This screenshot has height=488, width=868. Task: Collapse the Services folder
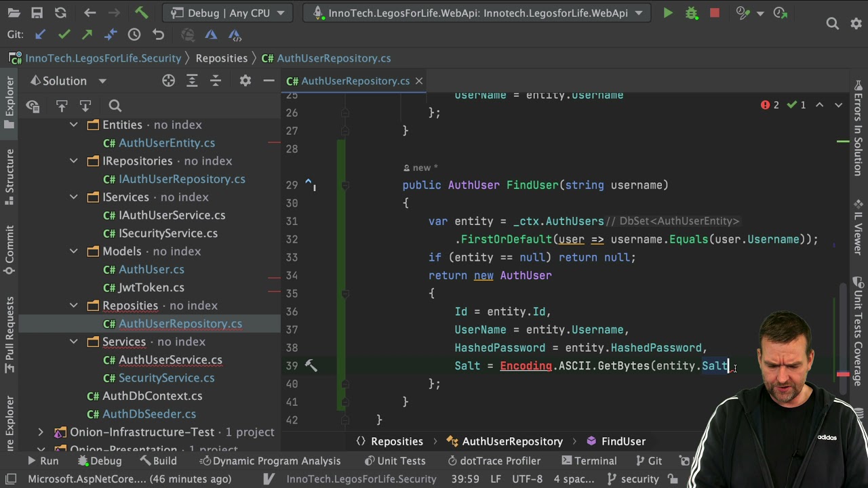(x=74, y=342)
